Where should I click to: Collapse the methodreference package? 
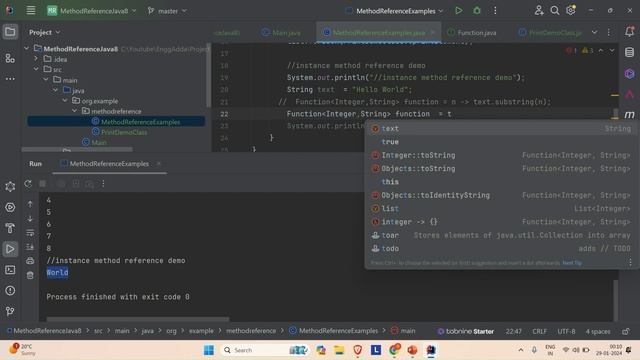74,111
